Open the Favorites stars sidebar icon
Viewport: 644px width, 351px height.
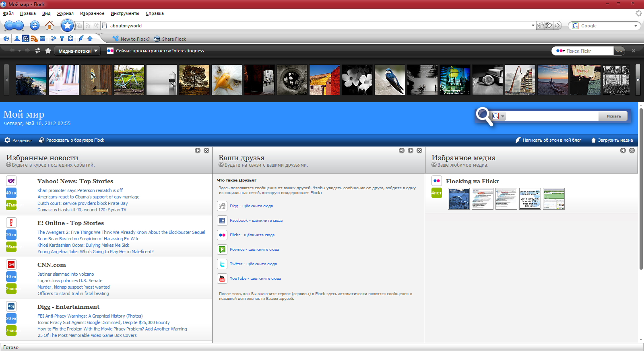click(x=54, y=39)
